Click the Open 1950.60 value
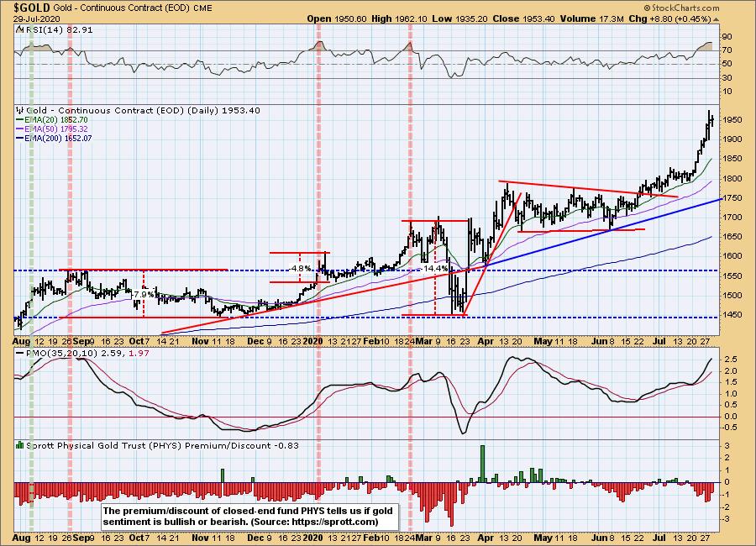Image resolution: width=756 pixels, height=546 pixels. 337,18
